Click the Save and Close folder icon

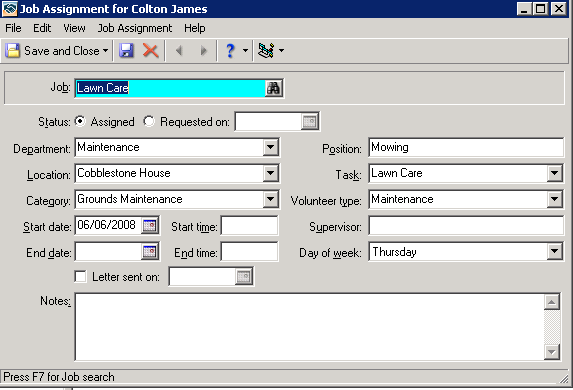[x=13, y=50]
